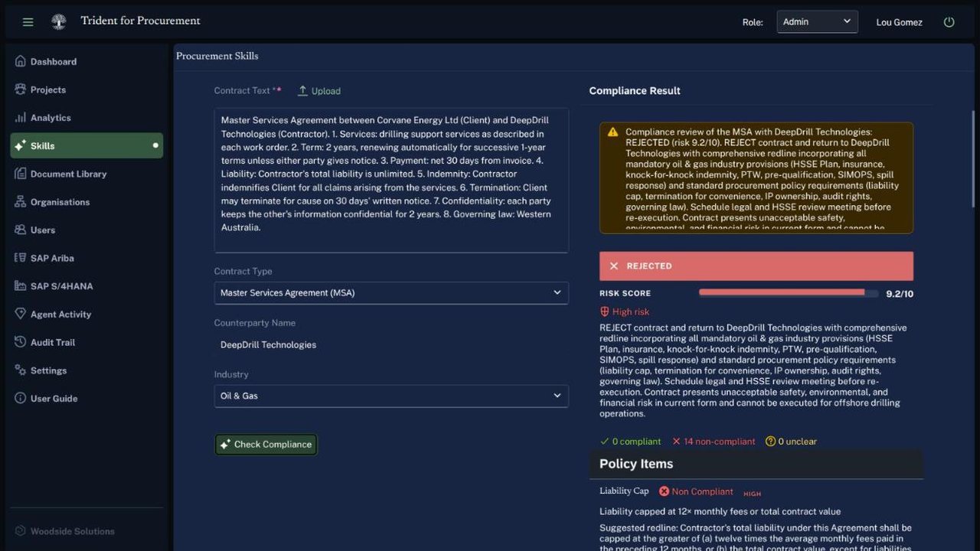Click the Analytics bar chart icon

(x=21, y=118)
